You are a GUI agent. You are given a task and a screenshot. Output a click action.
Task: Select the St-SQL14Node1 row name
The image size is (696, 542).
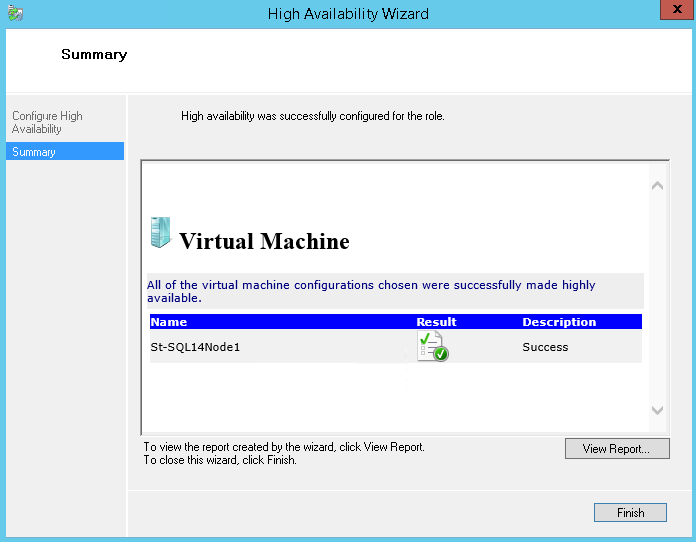click(x=195, y=347)
